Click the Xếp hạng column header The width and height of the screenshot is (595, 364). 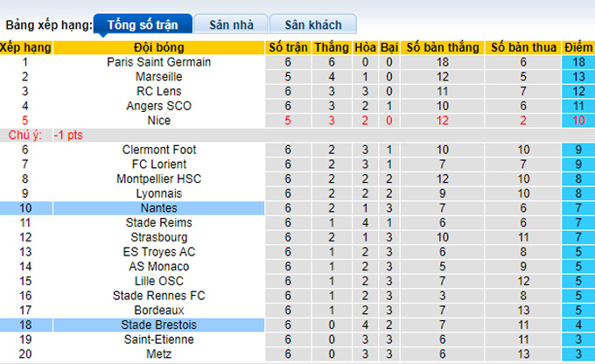click(25, 47)
